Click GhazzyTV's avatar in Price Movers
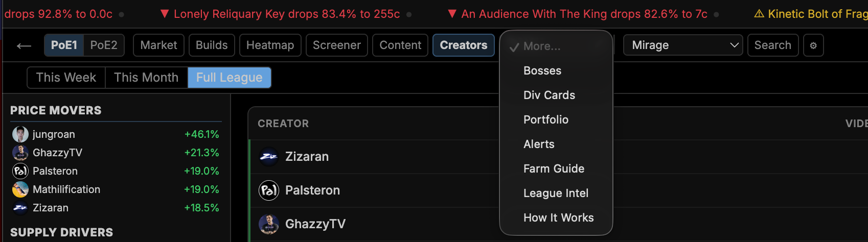This screenshot has width=868, height=242. [x=20, y=153]
